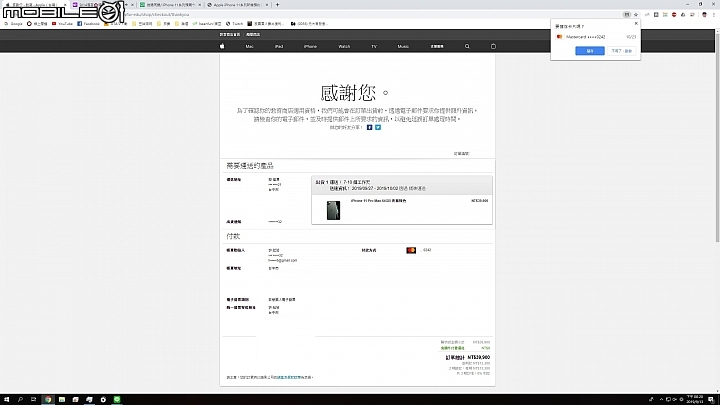Click the green LINE icon on taskbar
This screenshot has width=720, height=405.
click(117, 399)
